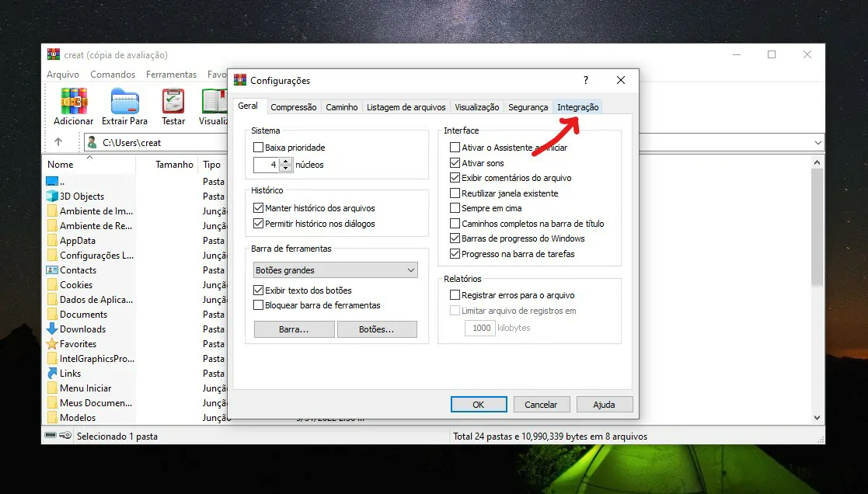The height and width of the screenshot is (494, 868).
Task: Click the parent folder '..' icon
Action: coord(52,181)
